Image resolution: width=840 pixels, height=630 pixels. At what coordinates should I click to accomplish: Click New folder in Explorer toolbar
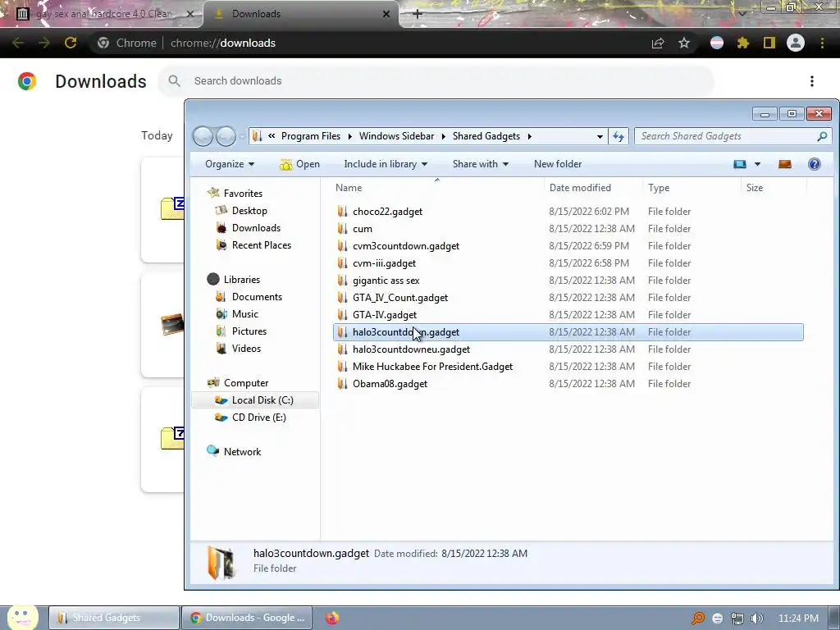click(x=558, y=164)
